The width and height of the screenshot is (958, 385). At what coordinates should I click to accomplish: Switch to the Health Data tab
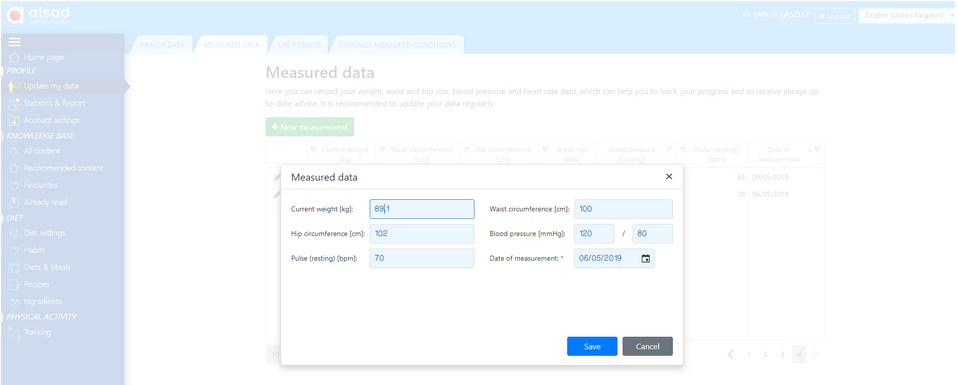(162, 45)
